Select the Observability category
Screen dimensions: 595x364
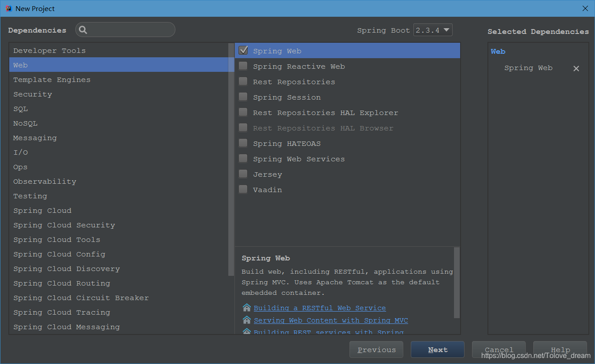(x=119, y=181)
